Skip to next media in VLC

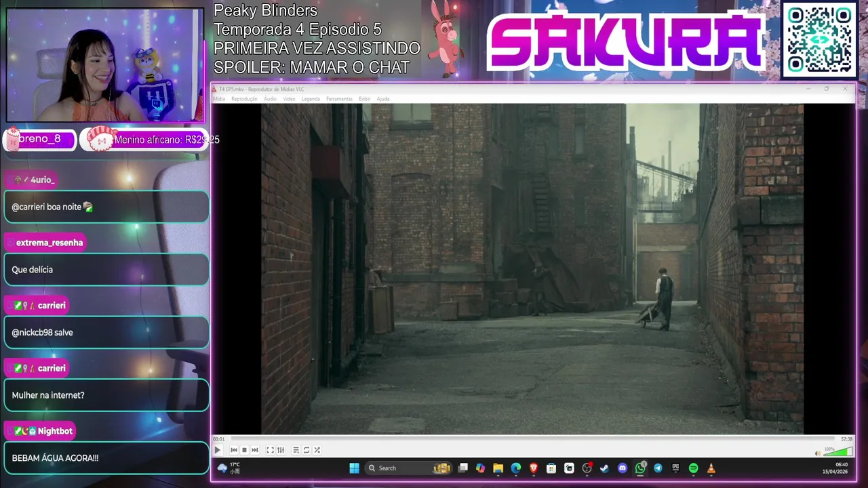tap(255, 450)
